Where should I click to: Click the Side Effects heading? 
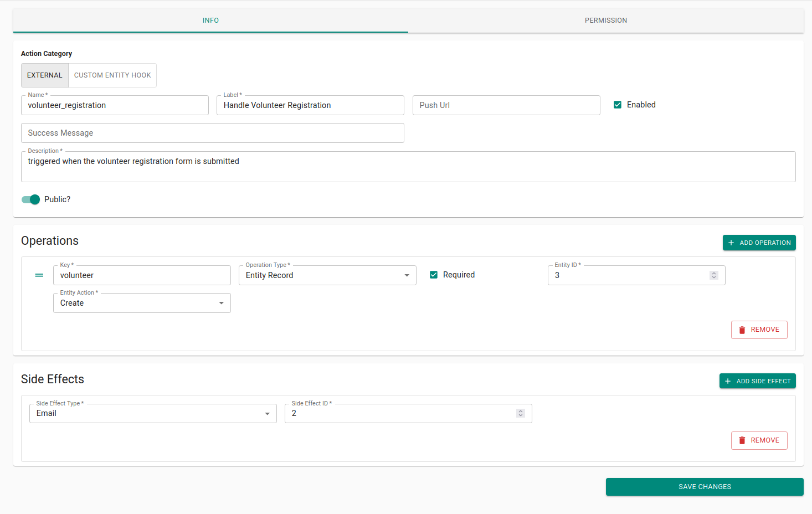(53, 379)
